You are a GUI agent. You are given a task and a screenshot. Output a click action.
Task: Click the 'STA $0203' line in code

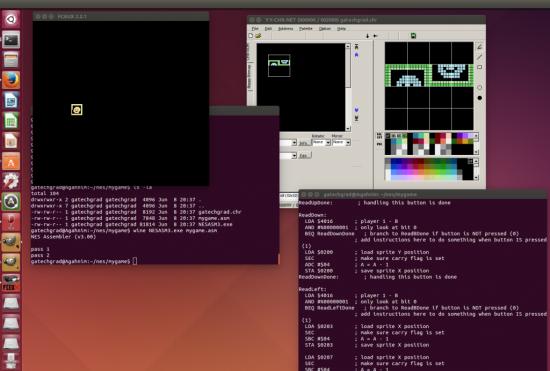tap(319, 345)
